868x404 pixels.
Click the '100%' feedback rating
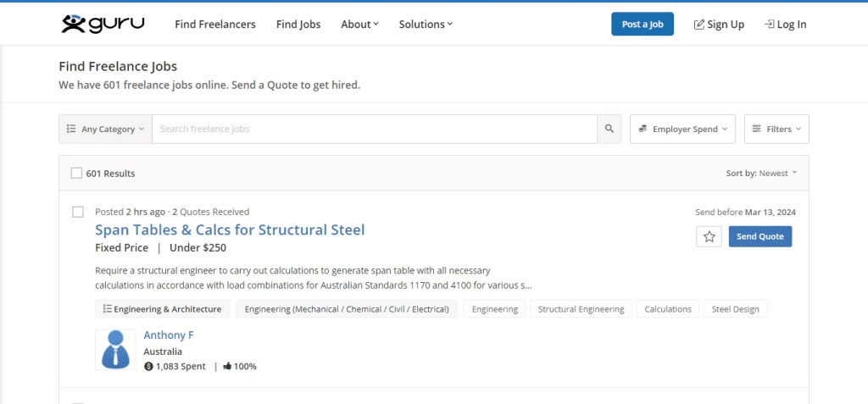pyautogui.click(x=245, y=367)
